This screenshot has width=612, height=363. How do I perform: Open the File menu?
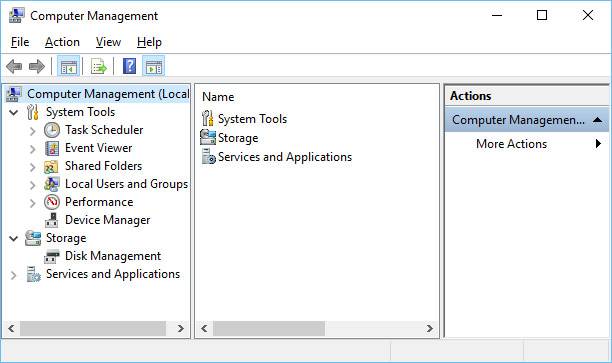pos(20,42)
